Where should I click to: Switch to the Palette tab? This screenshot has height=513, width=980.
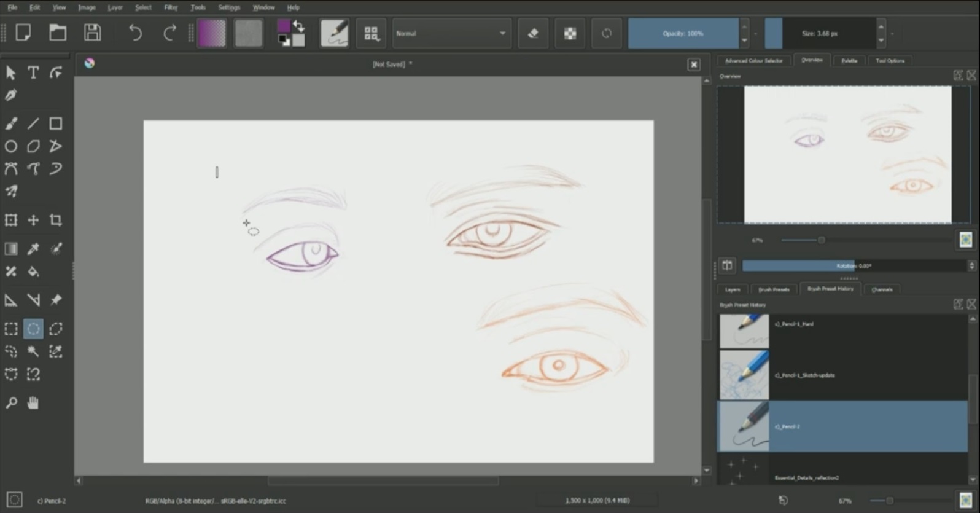(849, 60)
